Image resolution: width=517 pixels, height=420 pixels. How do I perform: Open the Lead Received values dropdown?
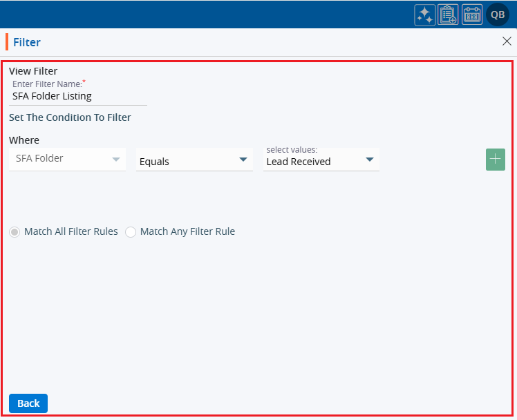click(321, 161)
